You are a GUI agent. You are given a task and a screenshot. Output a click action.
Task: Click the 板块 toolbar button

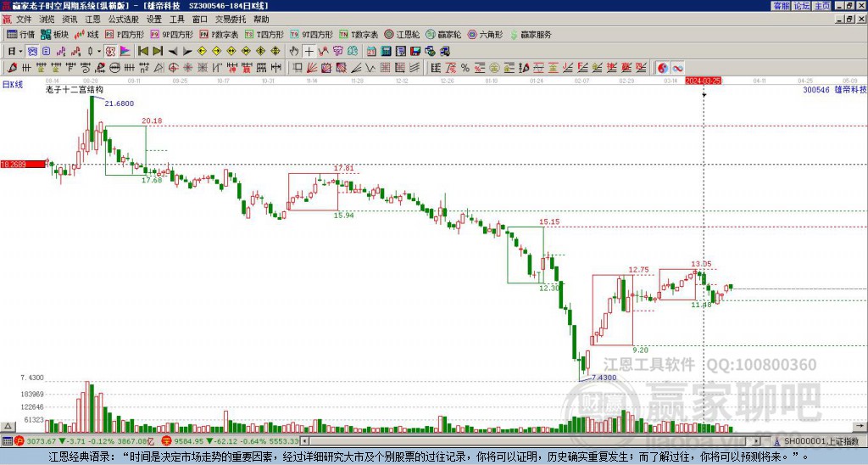coord(55,34)
